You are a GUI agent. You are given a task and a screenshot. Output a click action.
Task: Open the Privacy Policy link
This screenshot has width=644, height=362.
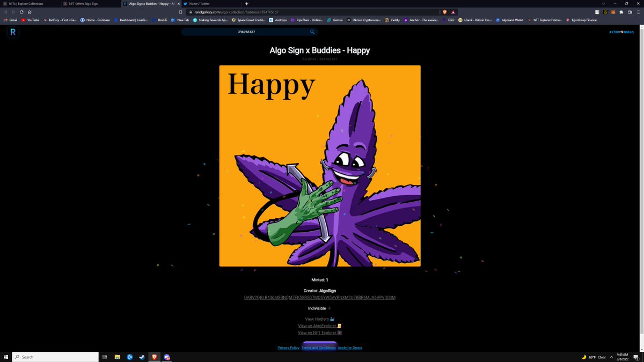click(x=288, y=348)
